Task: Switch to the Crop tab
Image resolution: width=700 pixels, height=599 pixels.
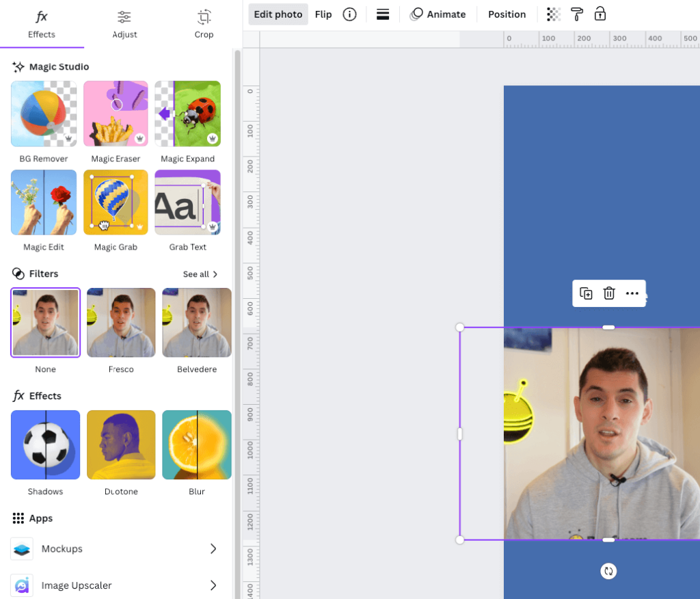Action: coord(204,23)
